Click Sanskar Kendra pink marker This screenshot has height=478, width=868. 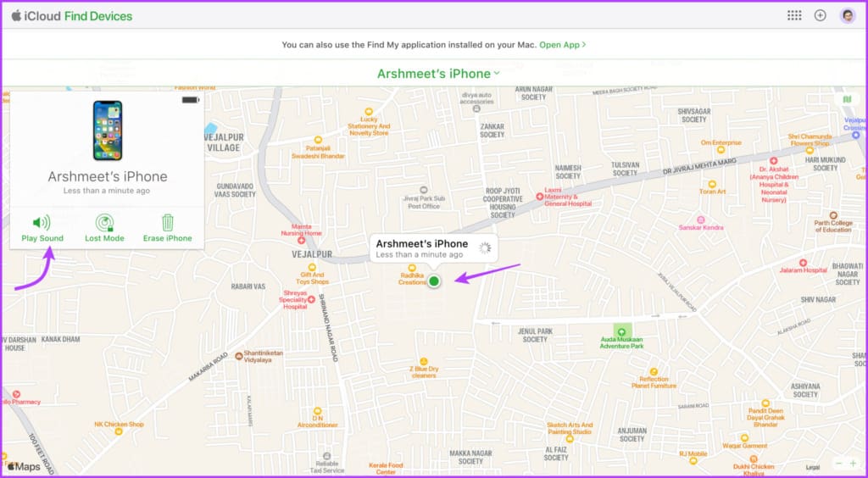point(701,220)
